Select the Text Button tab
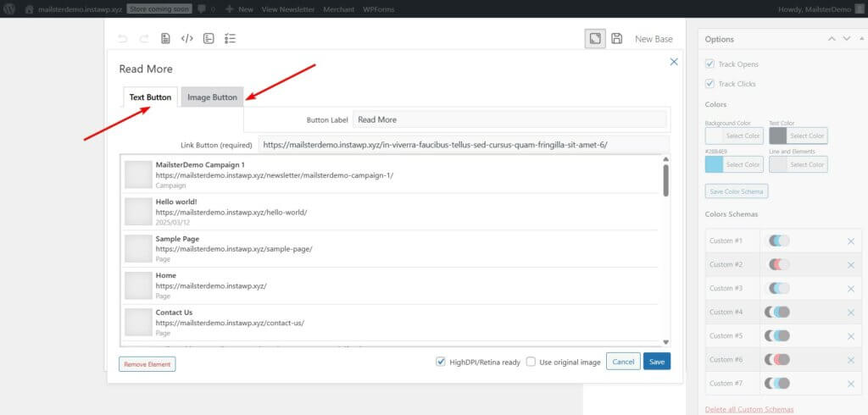 click(x=150, y=97)
